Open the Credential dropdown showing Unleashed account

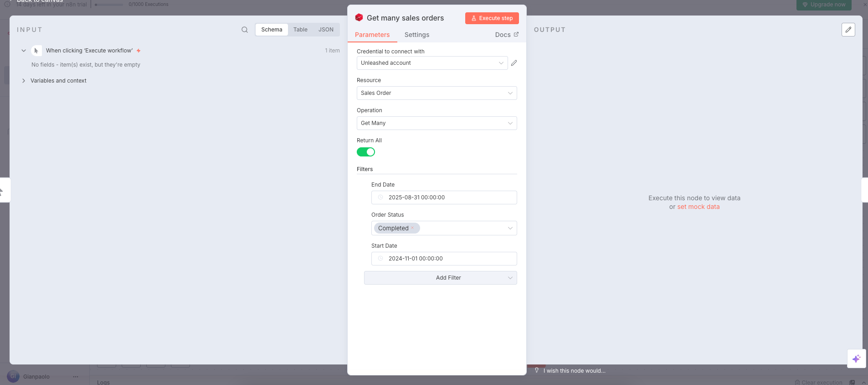click(432, 63)
